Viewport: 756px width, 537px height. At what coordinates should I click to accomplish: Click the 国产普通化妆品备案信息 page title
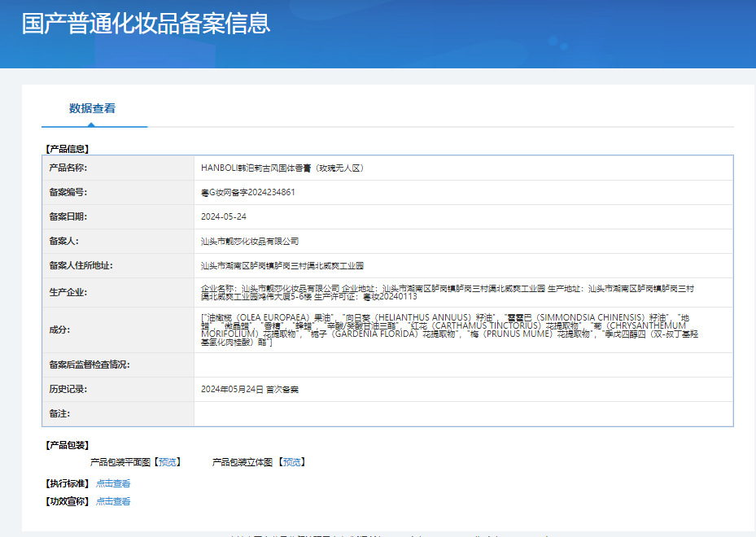click(146, 24)
